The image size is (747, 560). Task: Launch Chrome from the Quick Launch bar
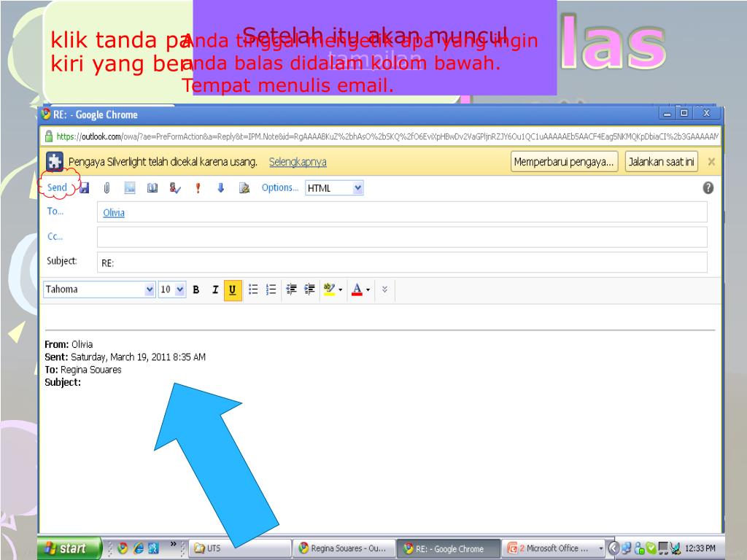(x=123, y=548)
